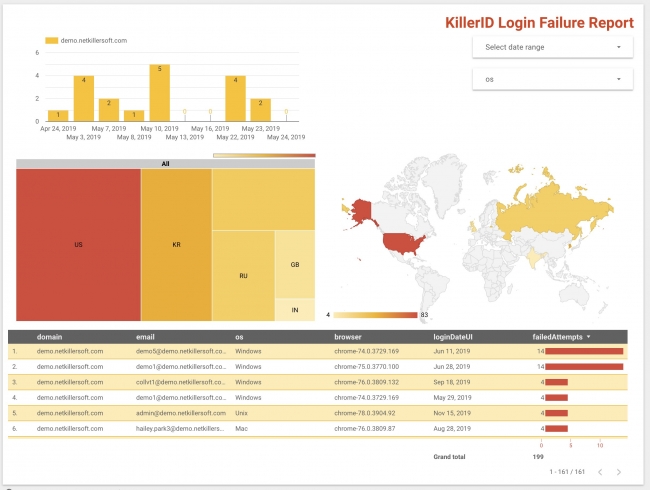Select the GB tile in the treemap
The height and width of the screenshot is (490, 650).
tap(295, 265)
